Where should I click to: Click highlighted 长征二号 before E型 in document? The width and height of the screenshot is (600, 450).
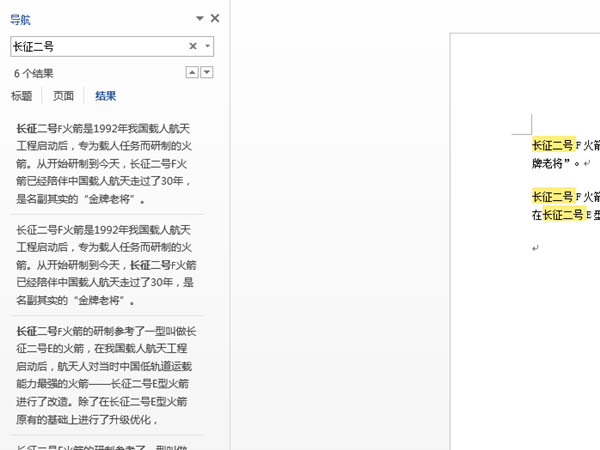point(564,214)
